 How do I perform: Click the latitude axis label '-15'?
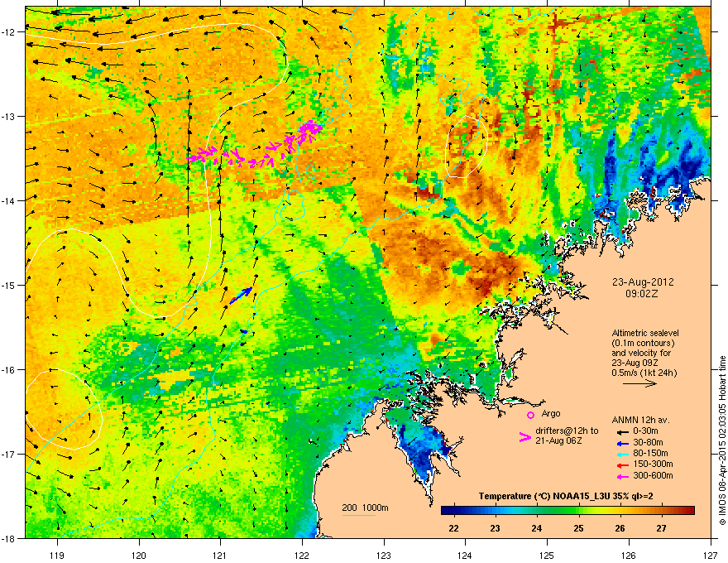(9, 285)
